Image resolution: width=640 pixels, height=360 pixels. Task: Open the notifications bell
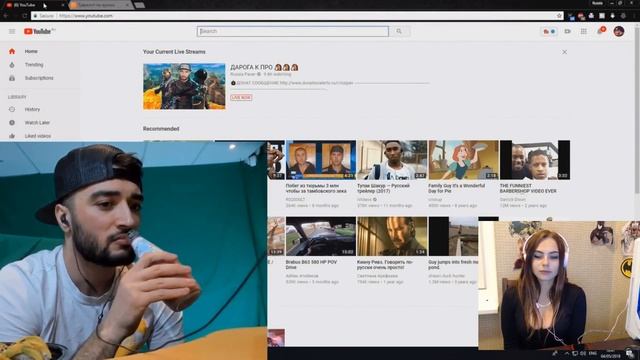pyautogui.click(x=600, y=31)
